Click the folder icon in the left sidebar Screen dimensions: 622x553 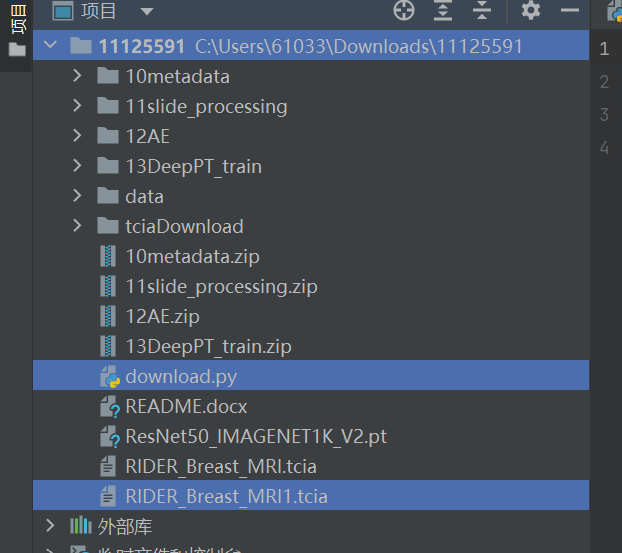tap(17, 49)
